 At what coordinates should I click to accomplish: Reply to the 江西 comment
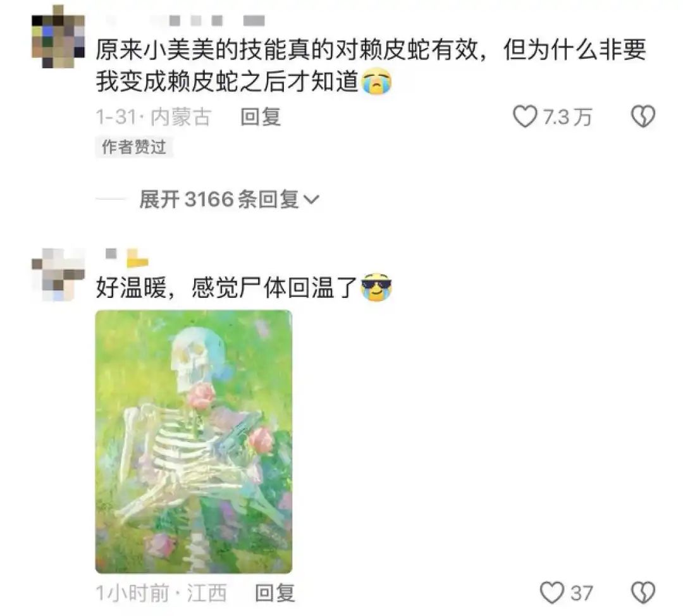click(x=275, y=593)
